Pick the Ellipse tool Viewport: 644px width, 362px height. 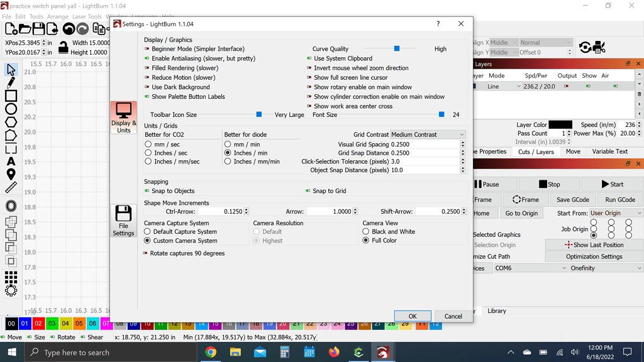11,109
